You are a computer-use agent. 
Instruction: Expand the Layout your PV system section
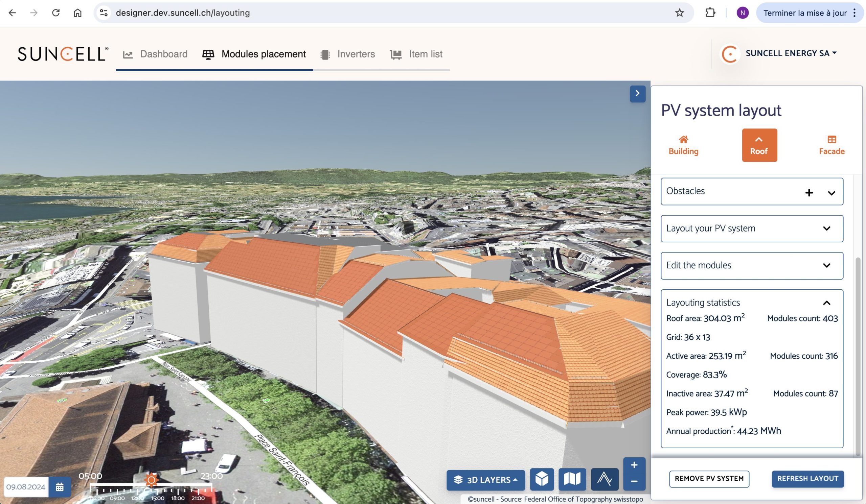coord(826,229)
